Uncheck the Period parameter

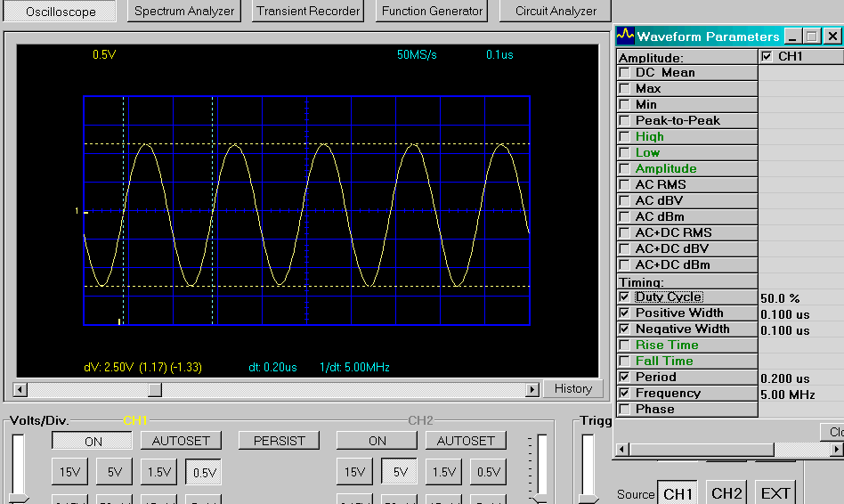[624, 377]
